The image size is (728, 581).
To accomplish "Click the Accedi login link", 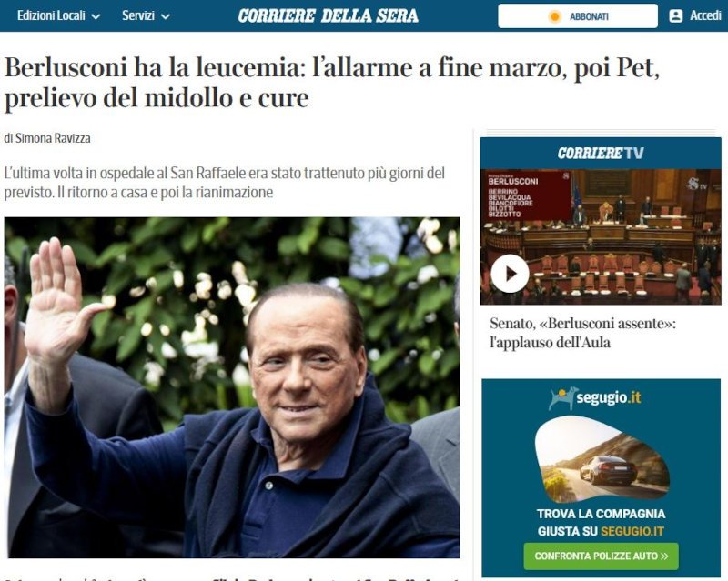I will (x=704, y=15).
